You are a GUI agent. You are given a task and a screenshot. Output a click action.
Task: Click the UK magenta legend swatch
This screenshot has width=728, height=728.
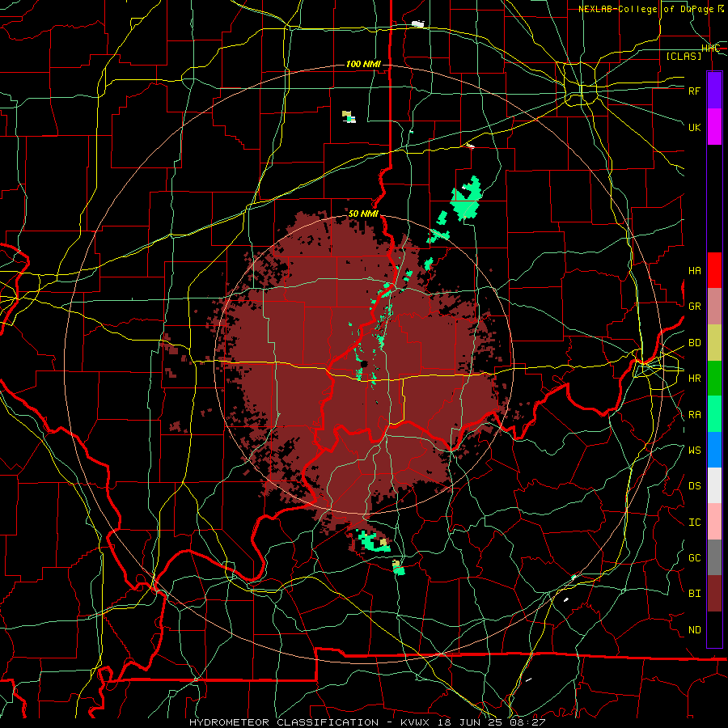[x=714, y=127]
